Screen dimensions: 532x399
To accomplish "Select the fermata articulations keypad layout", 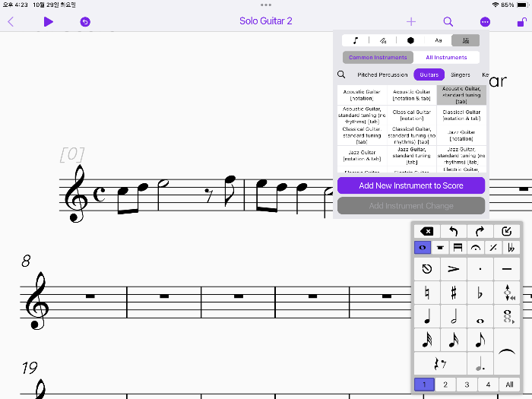I will 476,248.
